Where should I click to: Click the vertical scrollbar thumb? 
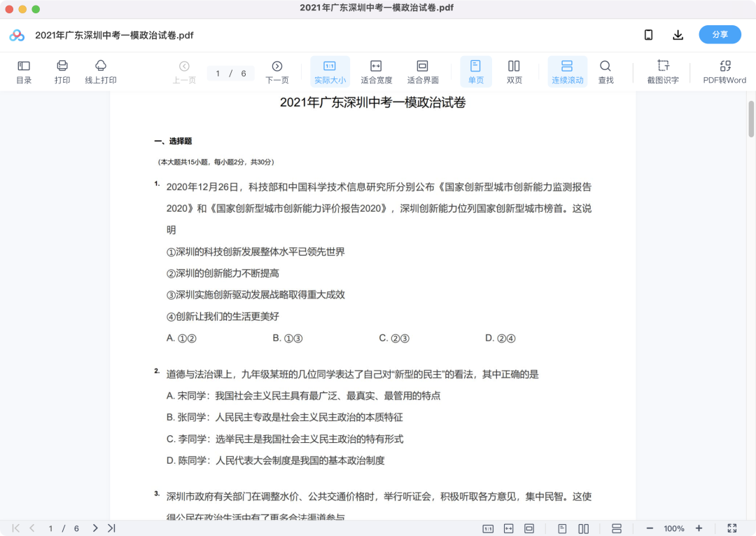click(x=750, y=118)
